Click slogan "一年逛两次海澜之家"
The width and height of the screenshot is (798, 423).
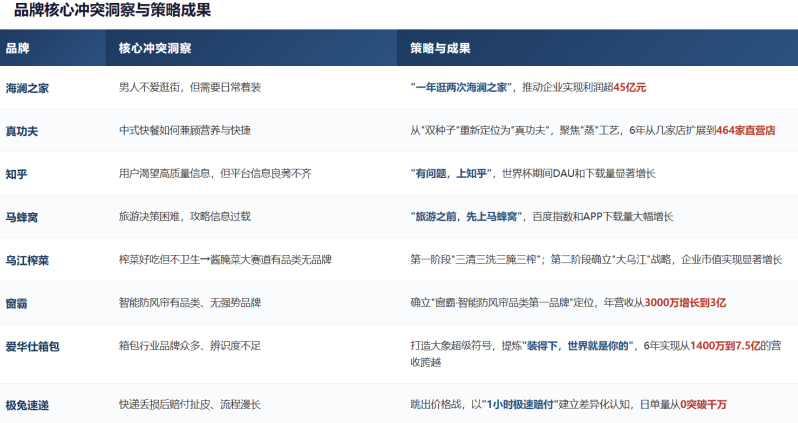click(x=461, y=88)
